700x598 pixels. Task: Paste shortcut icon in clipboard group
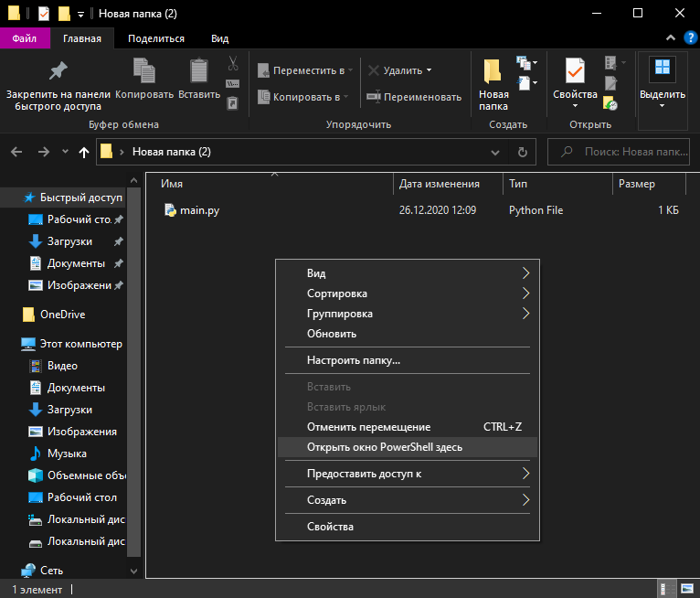point(233,103)
